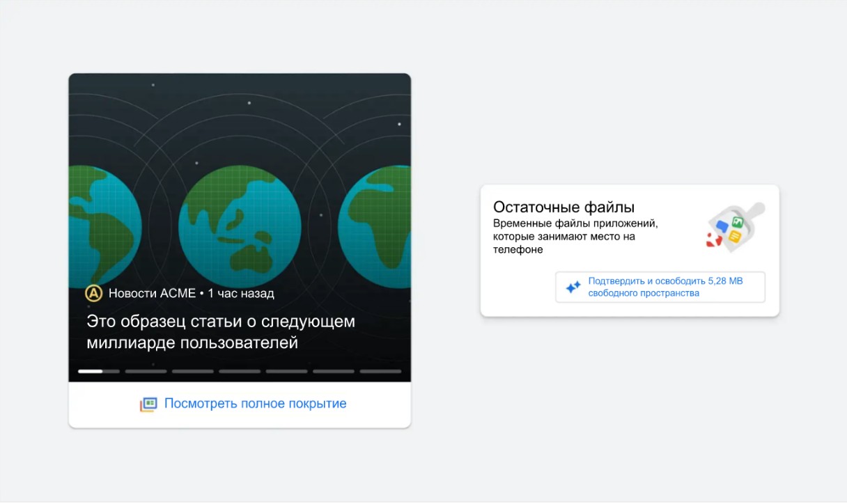Open the article headline 'Это образец статьи'

221,332
